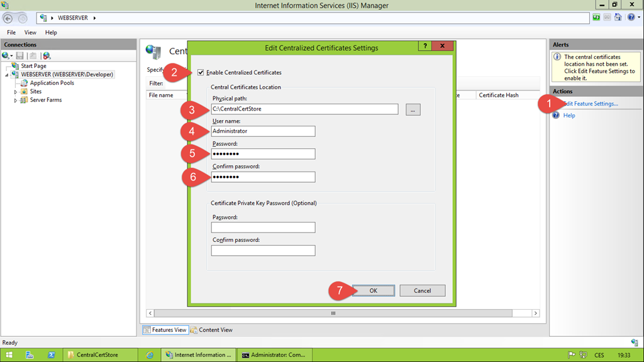The width and height of the screenshot is (644, 362).
Task: Click the delete connection icon in Connections toolbar
Action: pos(47,56)
